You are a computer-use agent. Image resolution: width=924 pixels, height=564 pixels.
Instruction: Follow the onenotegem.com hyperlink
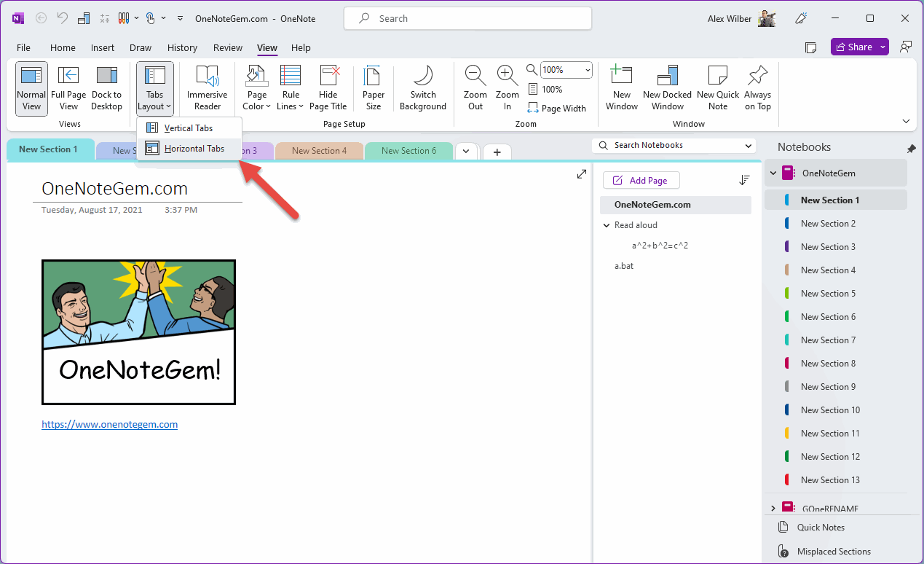(x=109, y=424)
